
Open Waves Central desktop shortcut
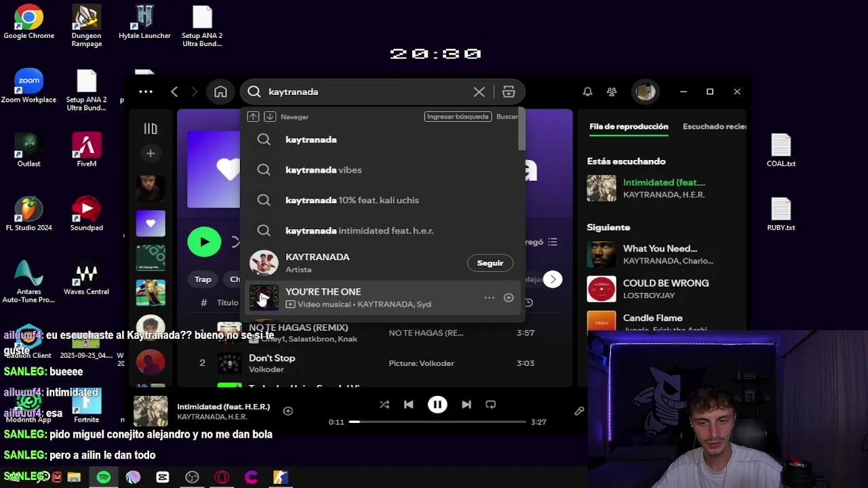(x=86, y=279)
